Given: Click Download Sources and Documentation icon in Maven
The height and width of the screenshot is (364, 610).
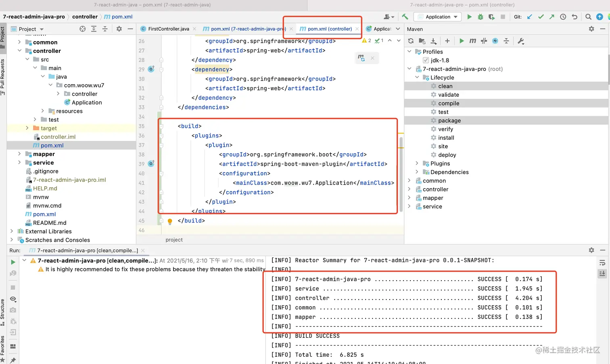Looking at the screenshot, I should [433, 41].
